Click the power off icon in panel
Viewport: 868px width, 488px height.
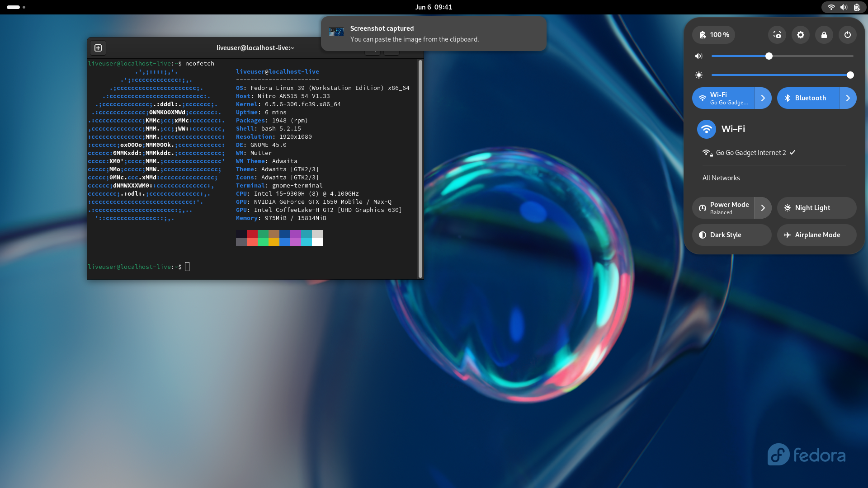click(847, 34)
